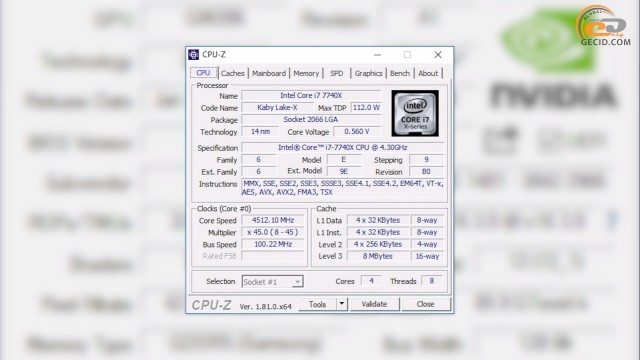Switch to the Caches tab
The image size is (640, 360).
pos(233,73)
